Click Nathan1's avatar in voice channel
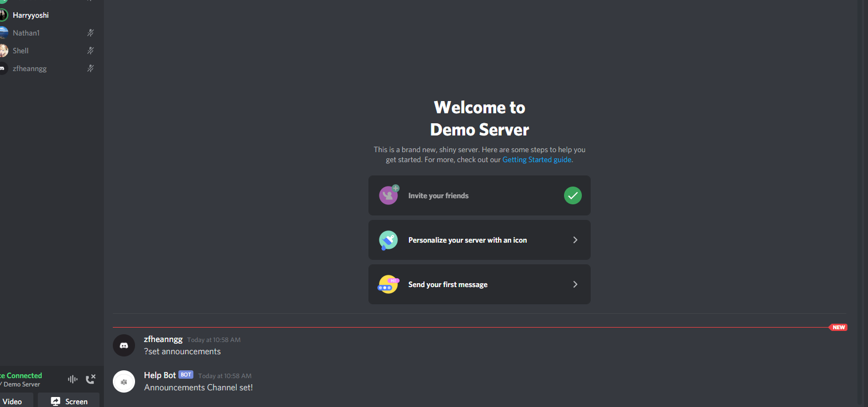The image size is (868, 407). tap(3, 33)
